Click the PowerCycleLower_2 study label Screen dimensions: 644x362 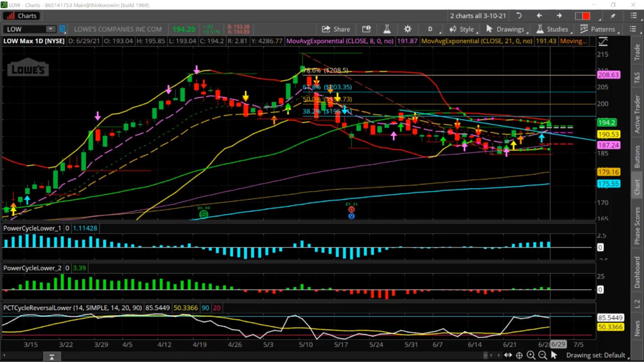click(x=32, y=268)
